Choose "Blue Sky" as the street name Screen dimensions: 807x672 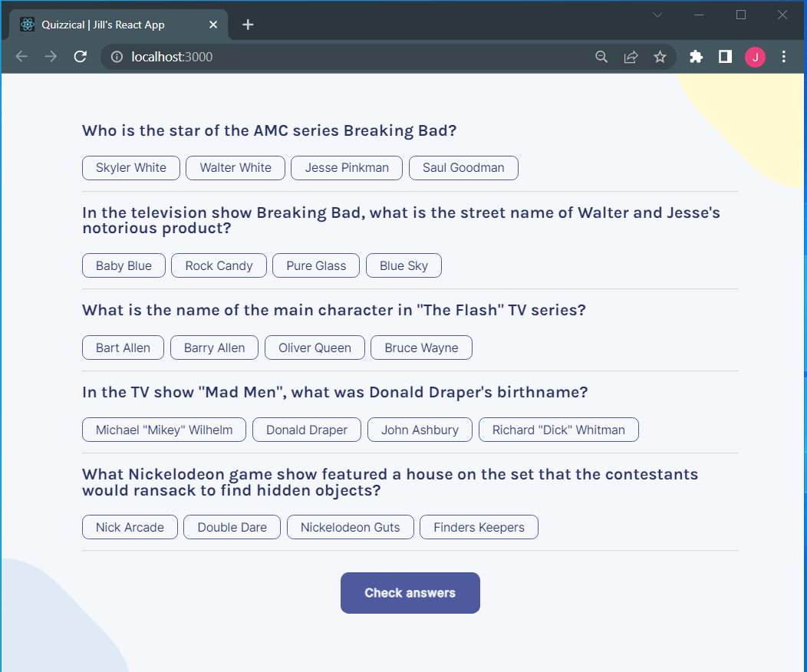pos(403,265)
